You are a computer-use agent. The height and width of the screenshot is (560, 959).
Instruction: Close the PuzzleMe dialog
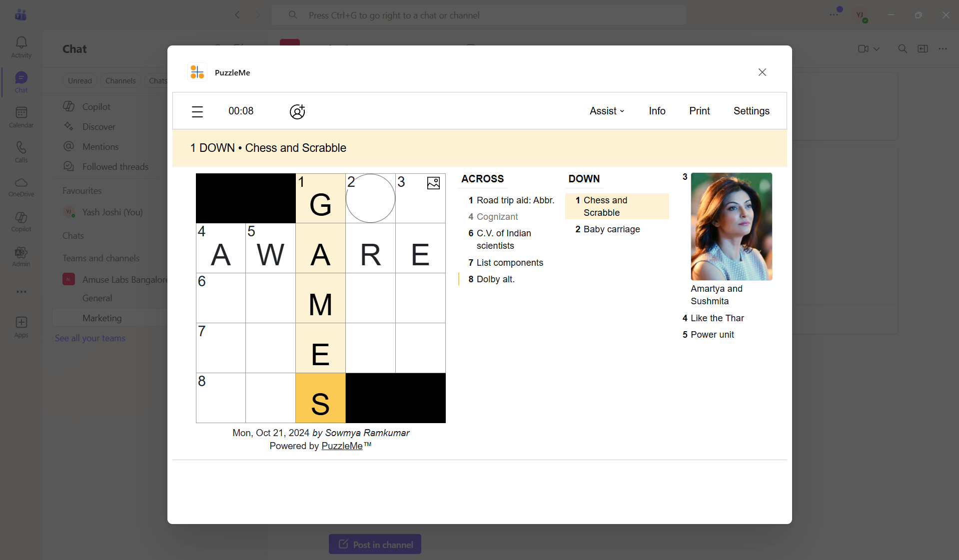point(762,72)
